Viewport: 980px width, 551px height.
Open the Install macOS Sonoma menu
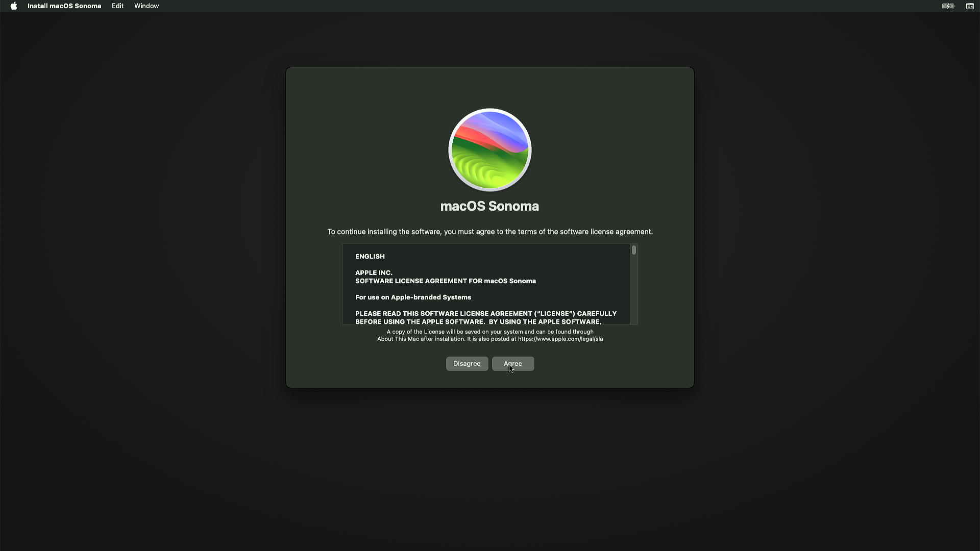click(x=64, y=6)
